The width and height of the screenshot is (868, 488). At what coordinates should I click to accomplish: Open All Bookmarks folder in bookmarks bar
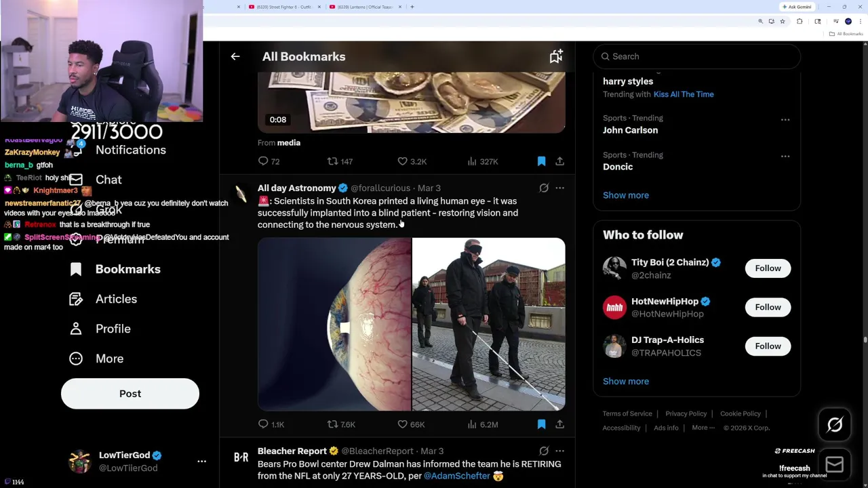(847, 34)
